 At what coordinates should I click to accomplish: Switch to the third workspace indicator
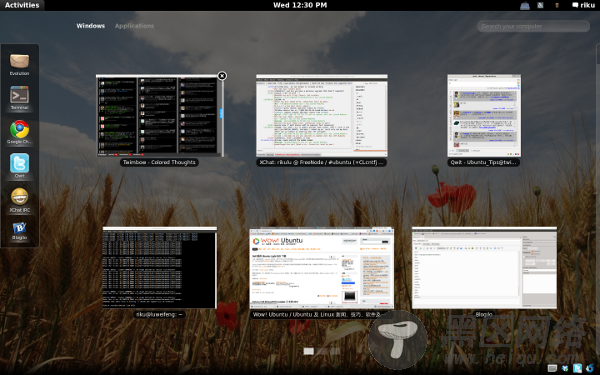(335, 351)
